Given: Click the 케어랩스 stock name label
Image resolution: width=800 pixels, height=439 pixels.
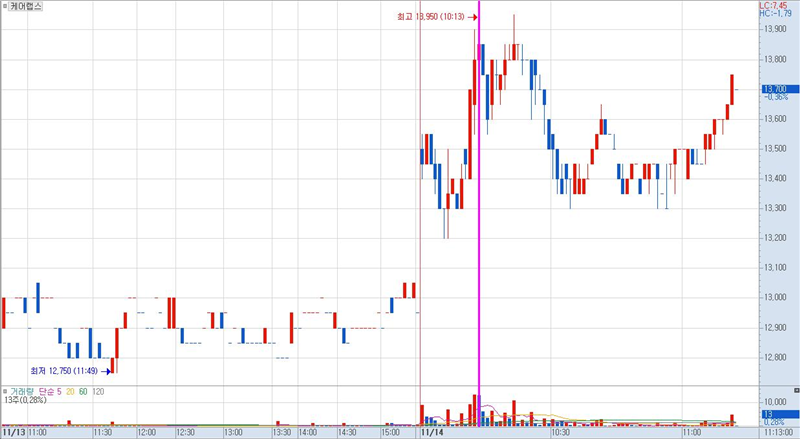Looking at the screenshot, I should [x=28, y=6].
